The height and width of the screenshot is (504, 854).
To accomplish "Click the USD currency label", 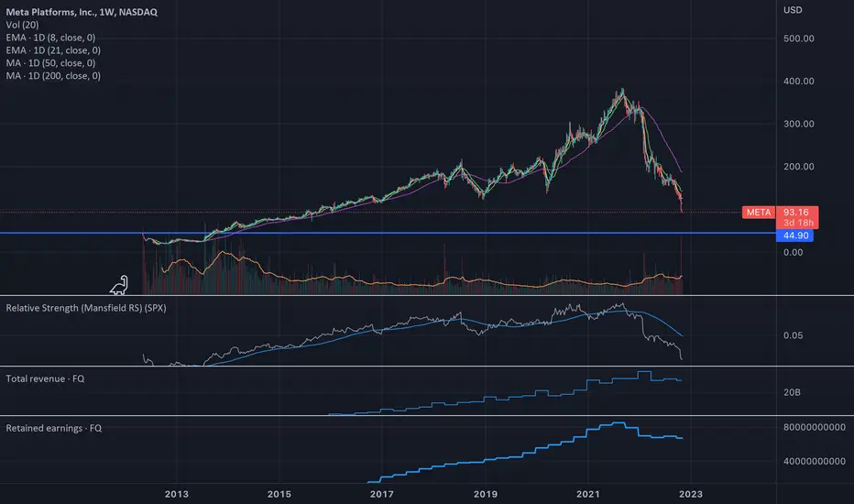I will (793, 10).
